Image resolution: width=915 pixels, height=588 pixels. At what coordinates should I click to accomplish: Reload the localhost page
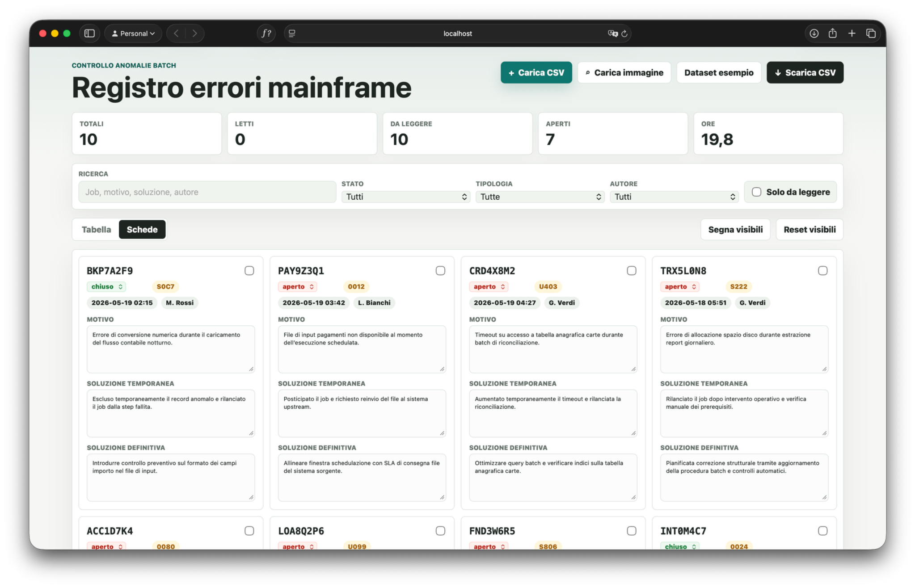tap(624, 34)
